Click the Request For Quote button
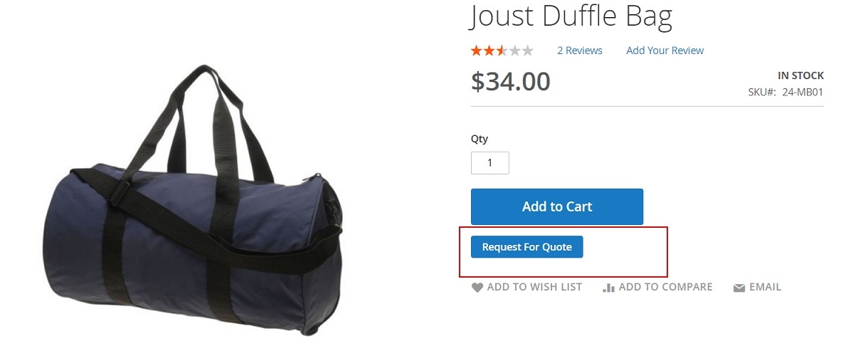The image size is (868, 341). (526, 247)
